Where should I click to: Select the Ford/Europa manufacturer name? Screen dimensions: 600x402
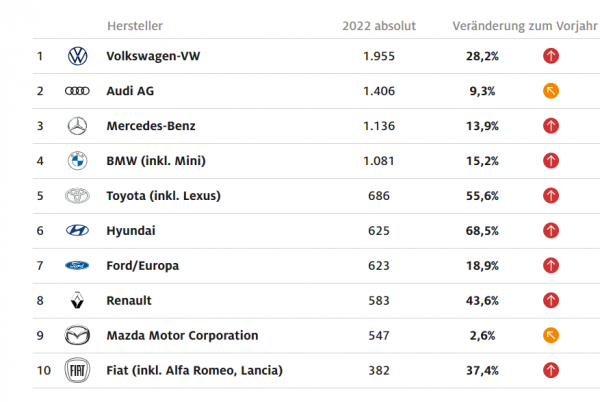[x=142, y=266]
